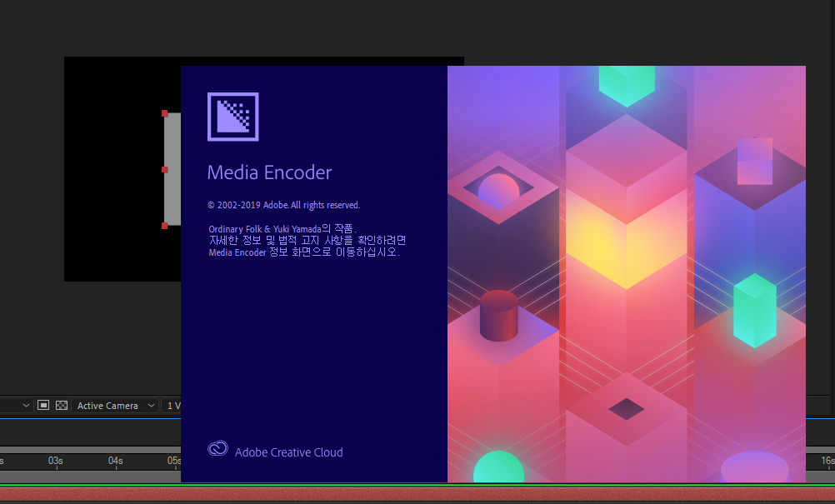Click the 03s mark on the timeline ruler
Image resolution: width=835 pixels, height=504 pixels.
(x=56, y=461)
